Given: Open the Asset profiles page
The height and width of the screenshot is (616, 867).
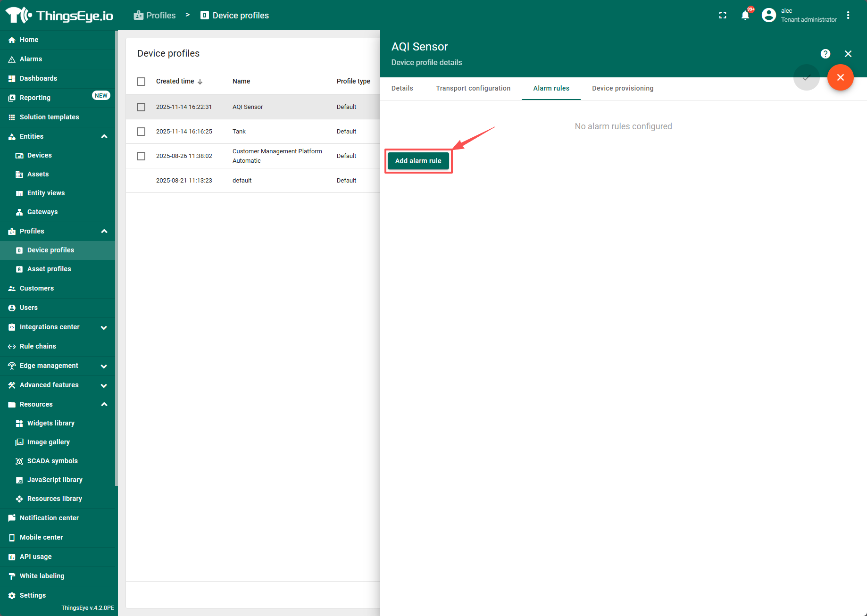Looking at the screenshot, I should pyautogui.click(x=49, y=269).
